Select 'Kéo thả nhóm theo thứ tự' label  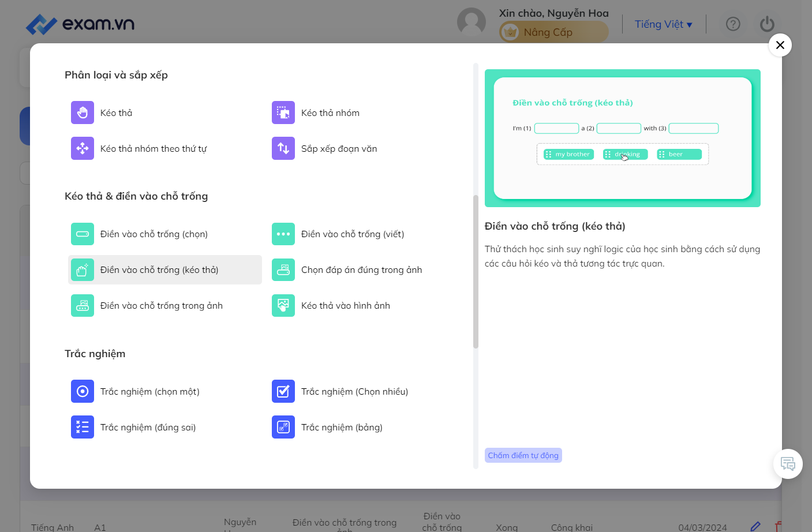[x=154, y=149]
